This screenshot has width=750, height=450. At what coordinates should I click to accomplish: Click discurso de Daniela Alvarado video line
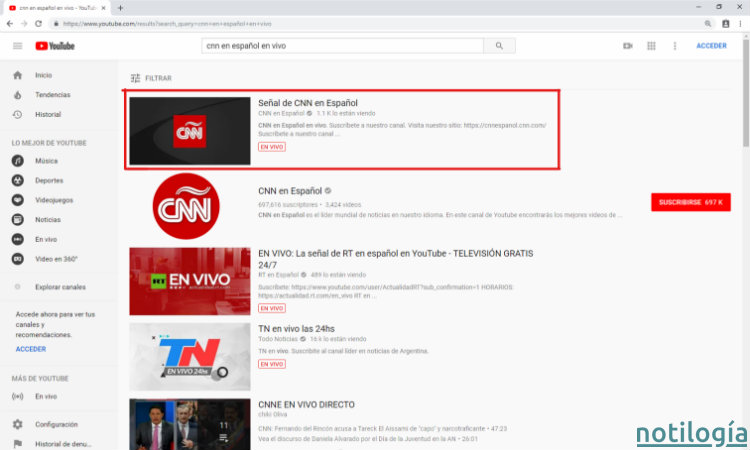point(368,439)
